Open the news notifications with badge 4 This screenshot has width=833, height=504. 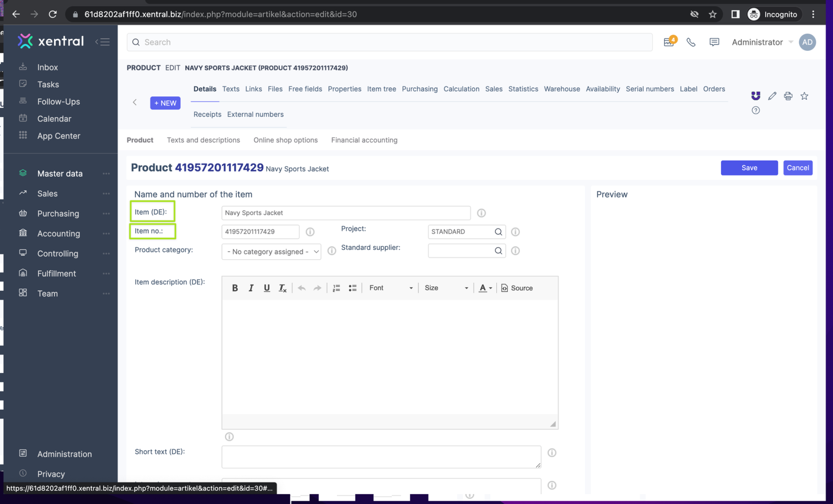tap(669, 42)
